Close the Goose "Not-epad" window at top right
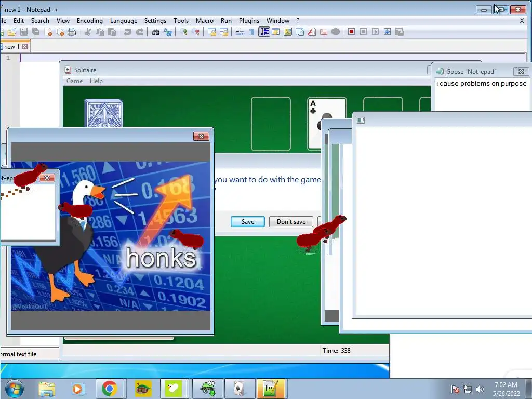532x399 pixels. tap(521, 71)
